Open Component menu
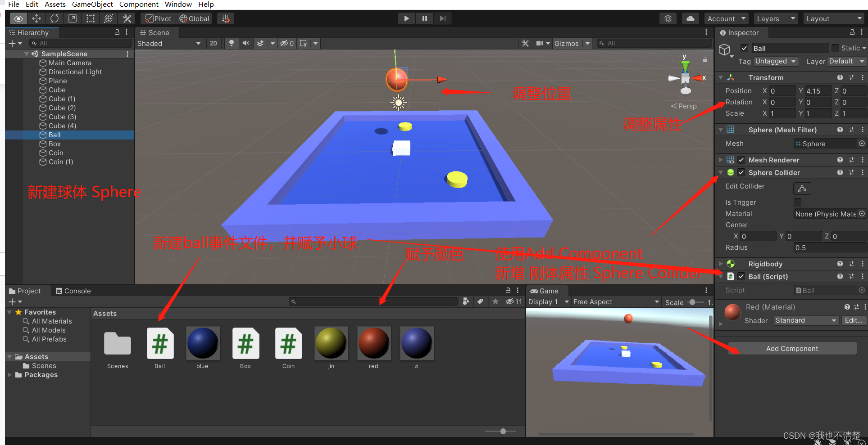This screenshot has width=868, height=445. point(139,4)
